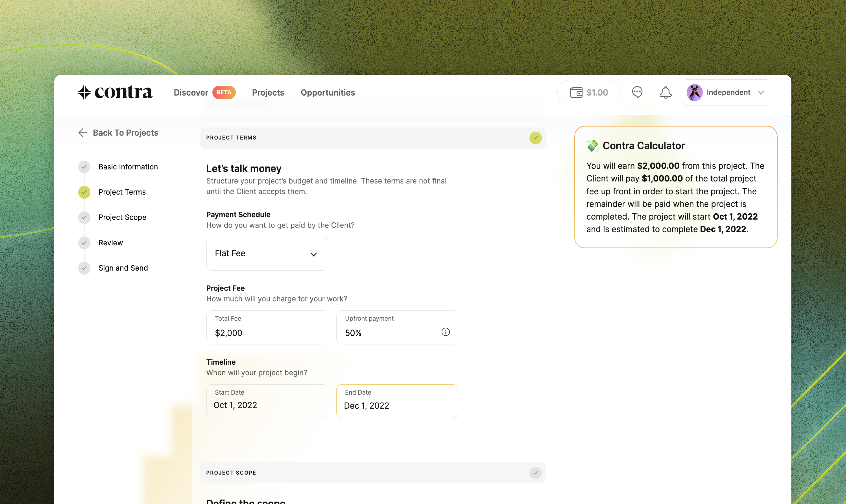Screen dimensions: 846x504
Task: Go back using Back To Projects link
Action: click(x=118, y=133)
